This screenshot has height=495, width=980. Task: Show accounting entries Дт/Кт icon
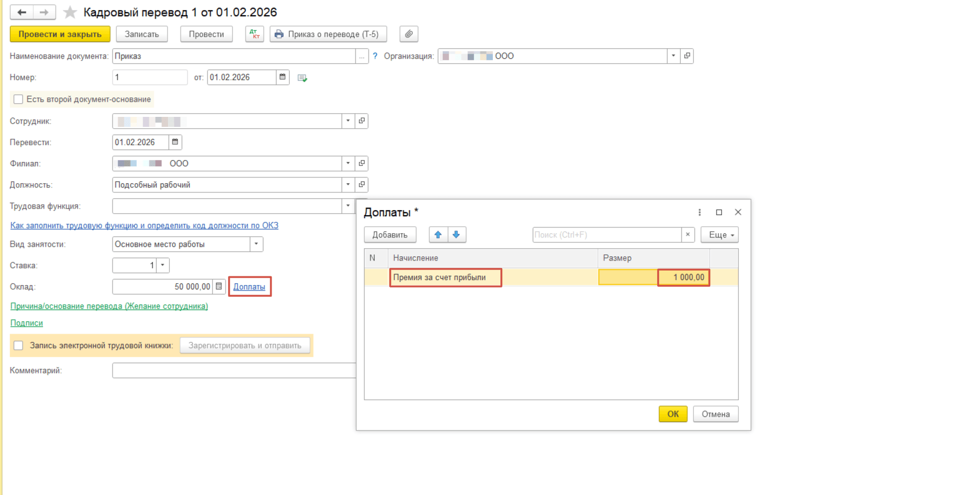(255, 34)
